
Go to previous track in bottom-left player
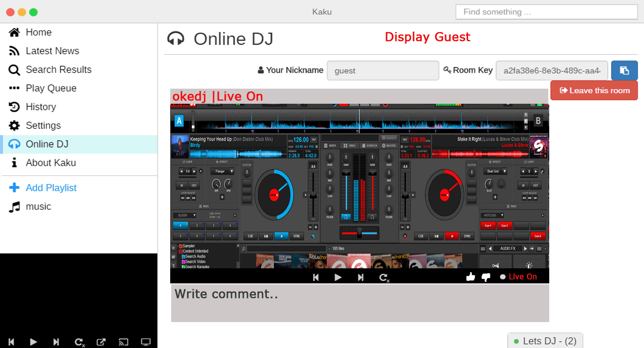coord(11,342)
